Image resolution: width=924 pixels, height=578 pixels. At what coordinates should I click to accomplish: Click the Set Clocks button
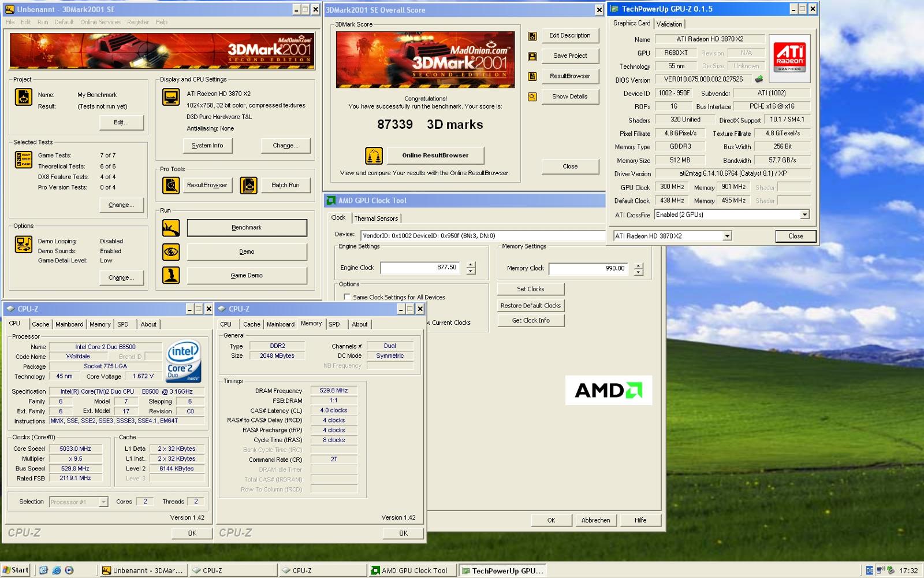tap(531, 289)
